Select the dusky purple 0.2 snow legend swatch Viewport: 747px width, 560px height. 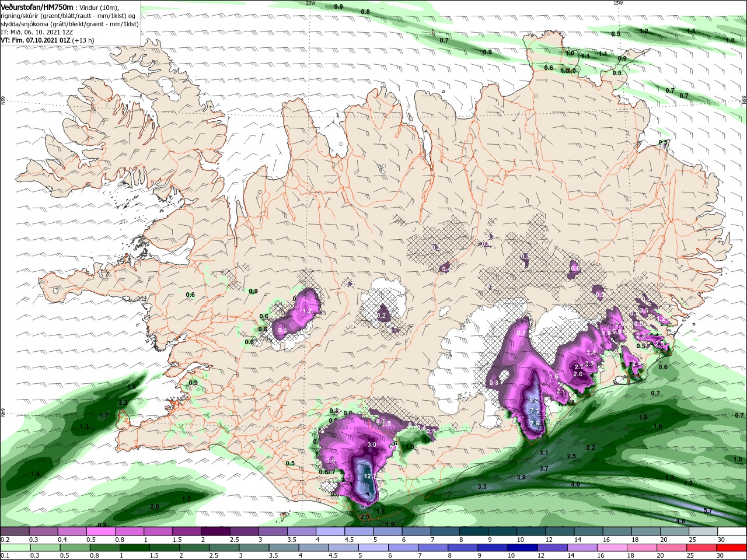coord(15,531)
